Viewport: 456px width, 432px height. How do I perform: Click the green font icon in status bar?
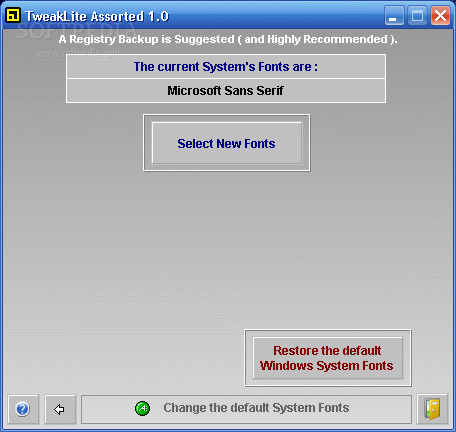142,408
